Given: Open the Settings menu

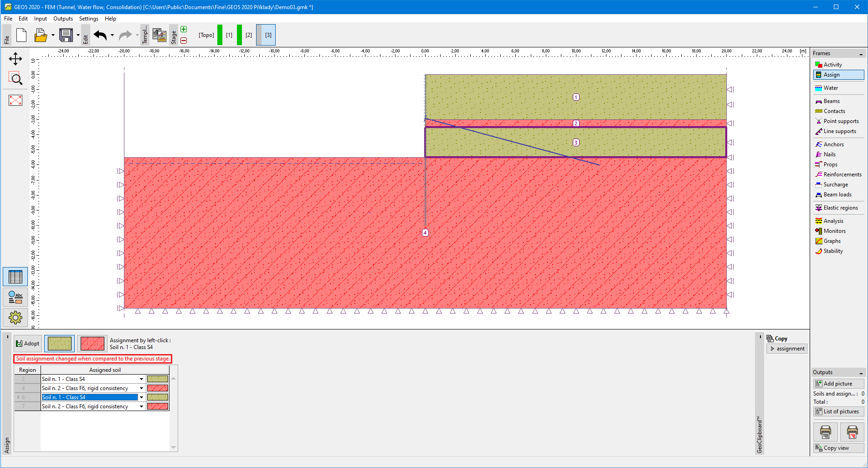Looking at the screenshot, I should tap(88, 19).
